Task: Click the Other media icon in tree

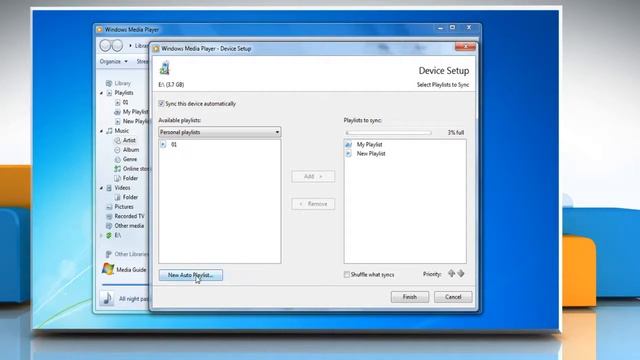Action: pyautogui.click(x=109, y=226)
